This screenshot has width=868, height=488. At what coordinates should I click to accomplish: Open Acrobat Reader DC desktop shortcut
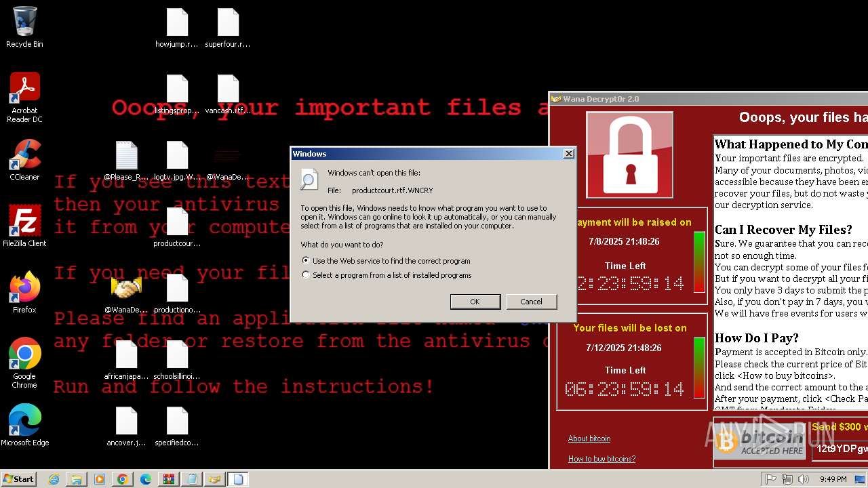click(x=24, y=97)
